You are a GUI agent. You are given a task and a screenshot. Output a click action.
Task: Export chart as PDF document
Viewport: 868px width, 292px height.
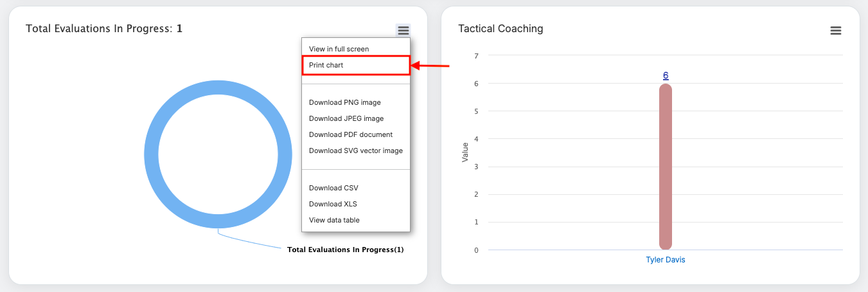coord(350,134)
